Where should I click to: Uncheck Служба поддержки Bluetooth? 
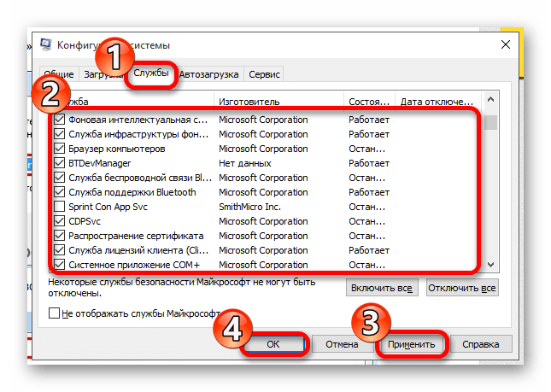point(60,192)
